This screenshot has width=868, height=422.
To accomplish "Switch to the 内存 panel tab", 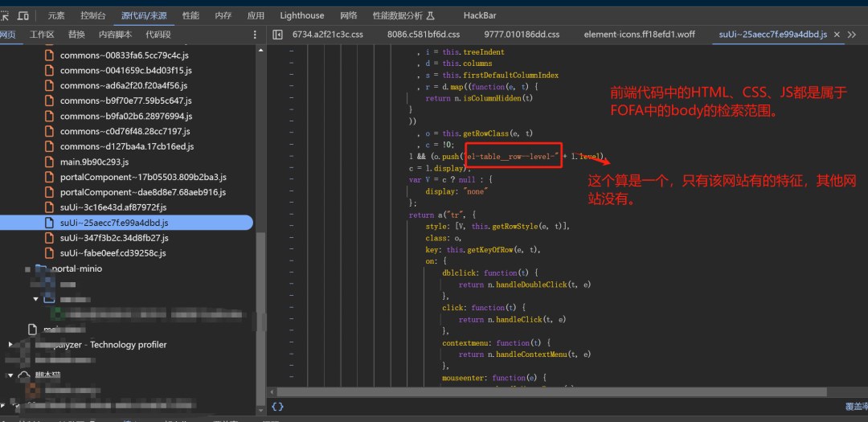I will pyautogui.click(x=223, y=16).
